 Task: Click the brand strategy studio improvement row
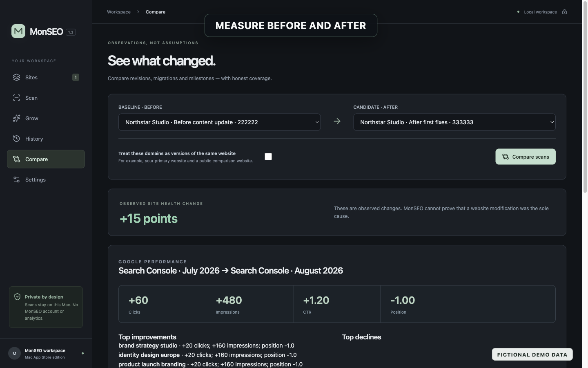[x=206, y=346]
